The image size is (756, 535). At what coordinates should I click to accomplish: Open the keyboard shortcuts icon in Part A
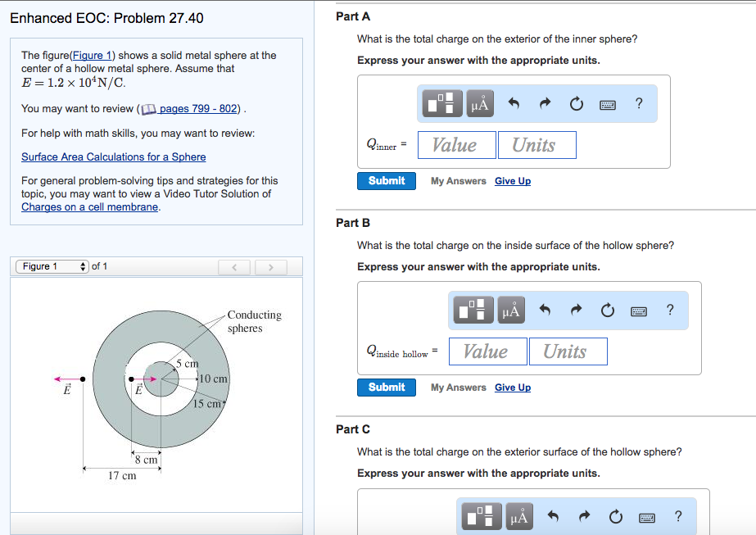click(x=607, y=104)
